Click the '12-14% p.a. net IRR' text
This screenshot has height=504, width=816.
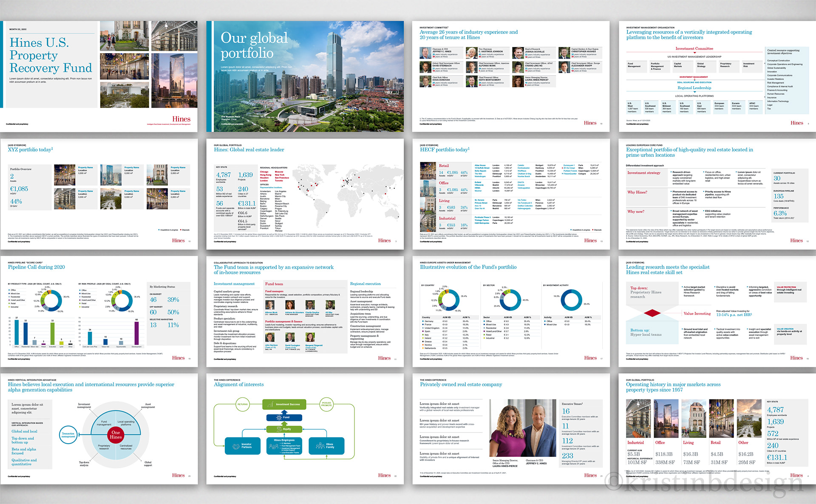(x=734, y=314)
